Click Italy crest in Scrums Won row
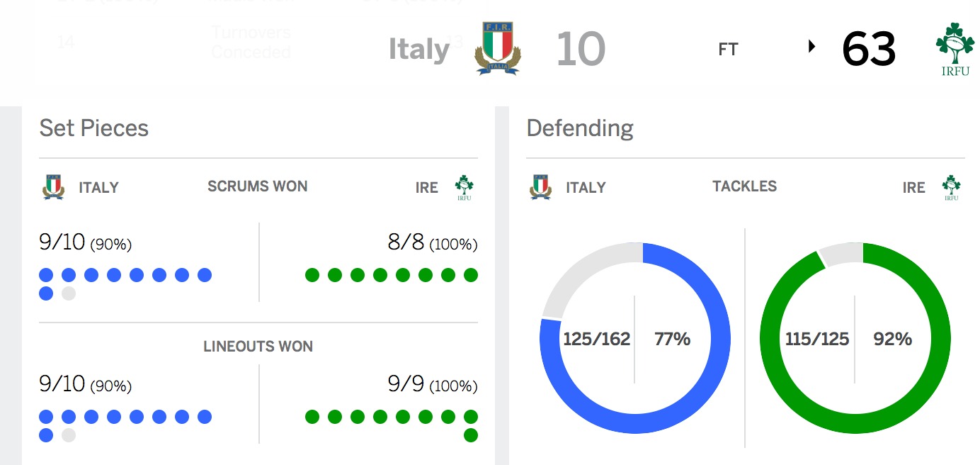Screen dimensions: 980x465 tap(54, 187)
